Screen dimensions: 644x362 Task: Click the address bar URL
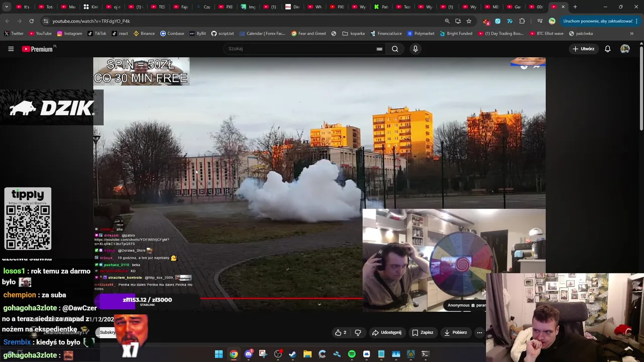coord(91,21)
